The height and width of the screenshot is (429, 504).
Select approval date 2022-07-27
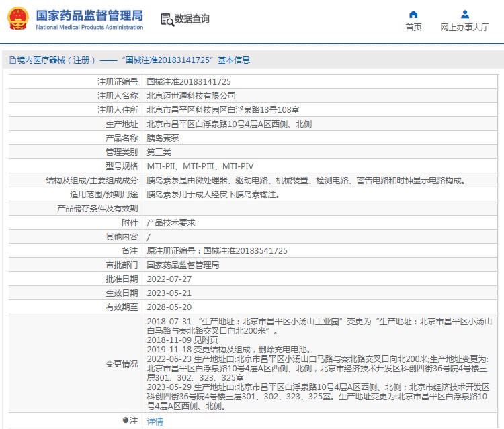[x=169, y=279]
